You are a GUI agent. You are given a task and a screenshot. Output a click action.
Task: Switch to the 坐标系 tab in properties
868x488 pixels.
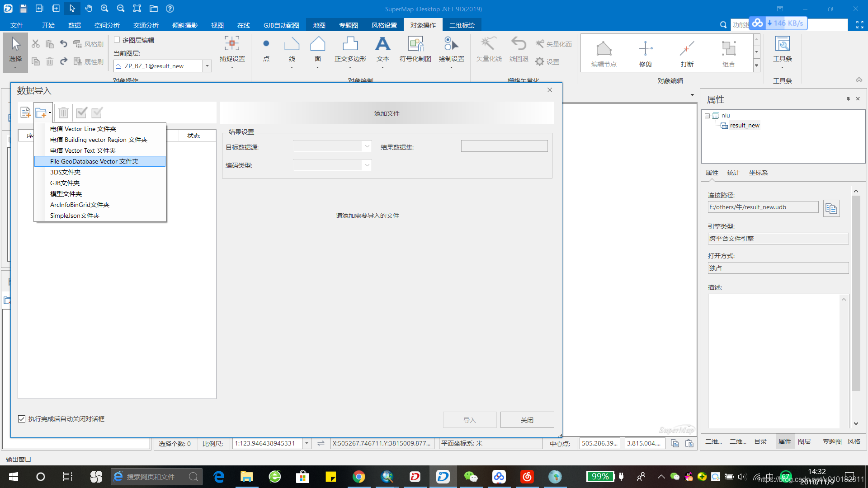[758, 173]
